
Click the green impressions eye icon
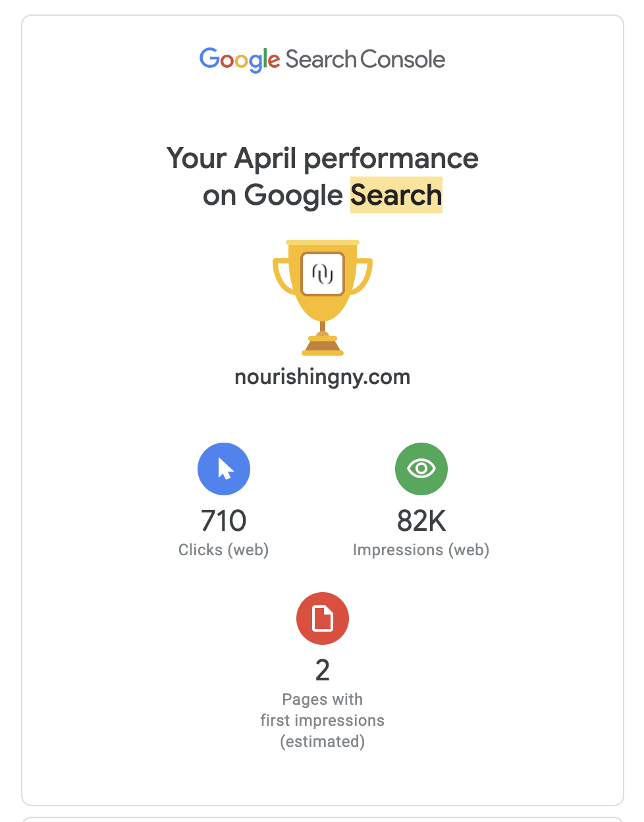click(x=421, y=469)
